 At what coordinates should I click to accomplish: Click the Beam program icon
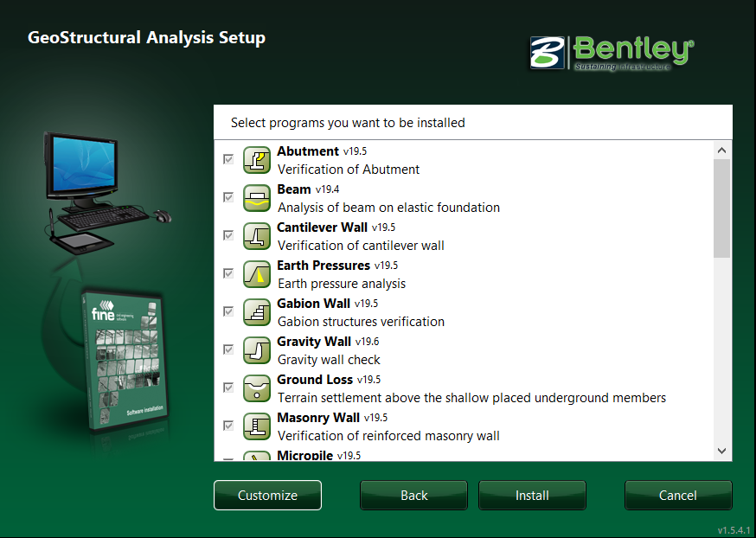click(257, 198)
